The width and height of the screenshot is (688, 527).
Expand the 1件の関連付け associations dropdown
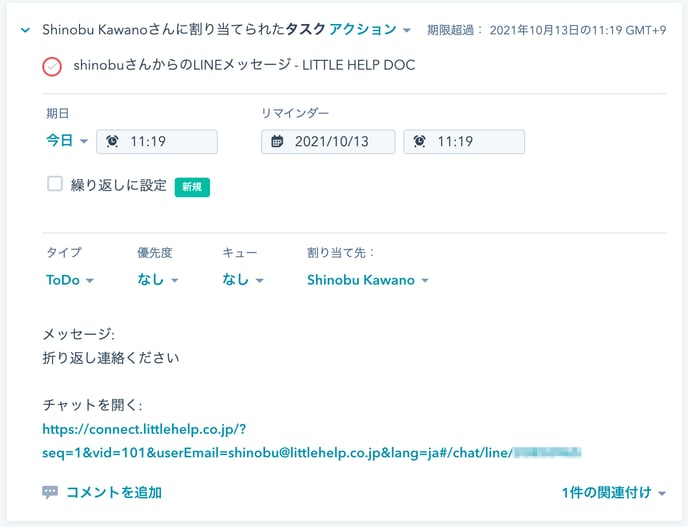click(614, 492)
